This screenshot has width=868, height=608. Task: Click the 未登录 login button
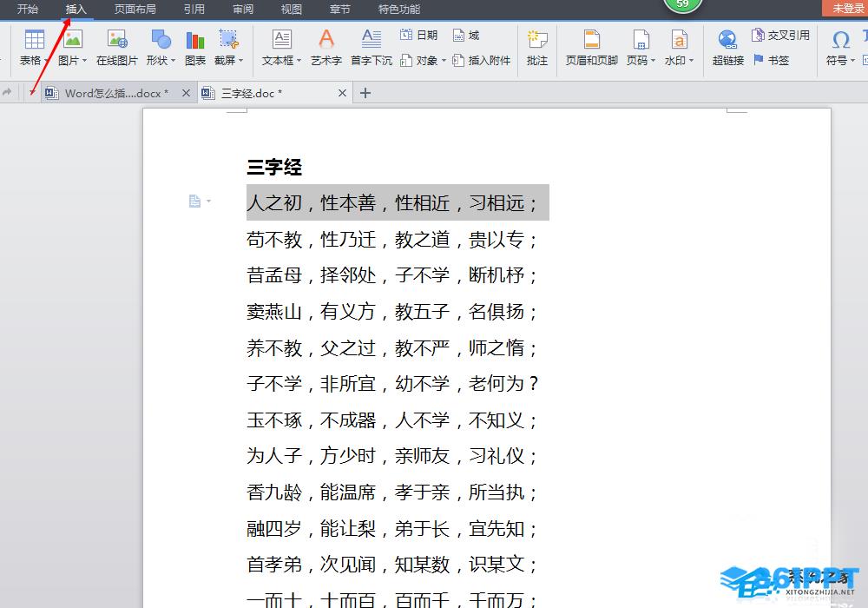[x=847, y=8]
